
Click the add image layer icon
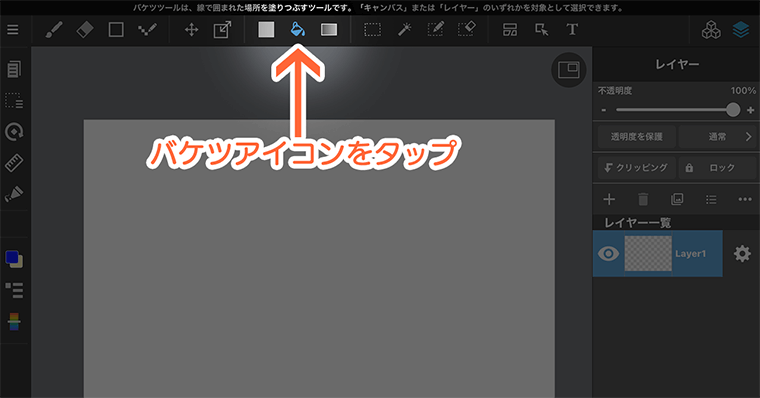tap(677, 199)
